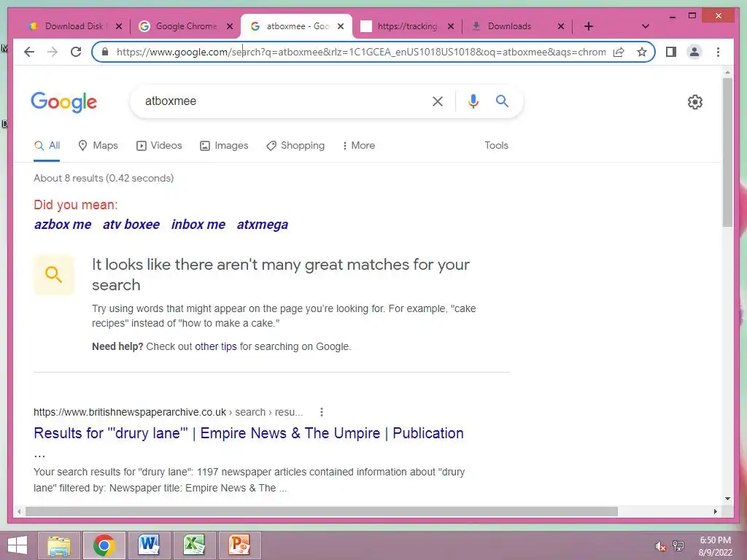This screenshot has width=747, height=560.
Task: Open network status tray icon
Action: (x=678, y=546)
